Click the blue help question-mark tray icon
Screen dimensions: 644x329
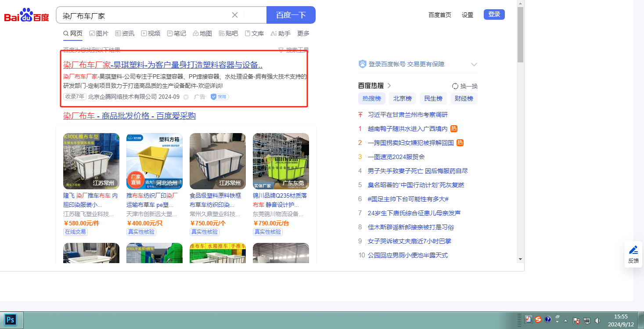[548, 320]
